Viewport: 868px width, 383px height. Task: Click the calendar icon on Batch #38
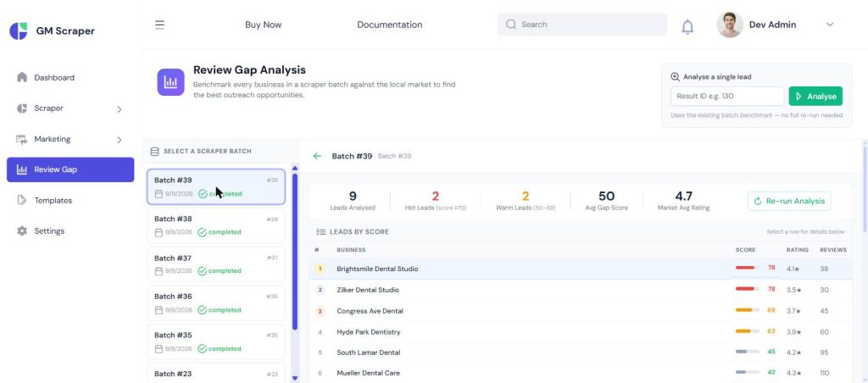tap(159, 232)
